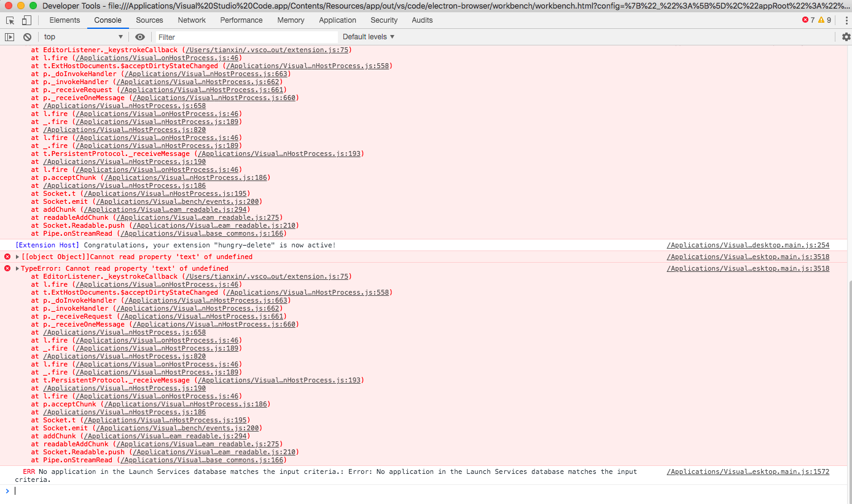Click the console prompt input line

pyautogui.click(x=123, y=490)
